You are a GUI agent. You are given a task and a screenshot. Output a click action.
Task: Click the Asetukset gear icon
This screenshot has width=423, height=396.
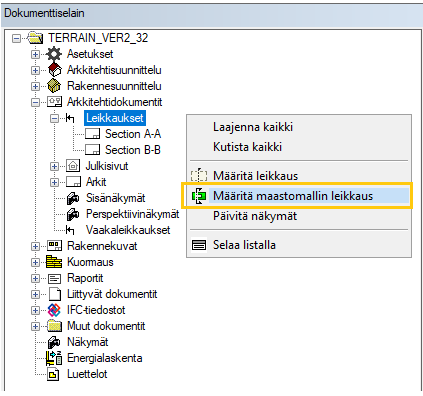tap(54, 54)
